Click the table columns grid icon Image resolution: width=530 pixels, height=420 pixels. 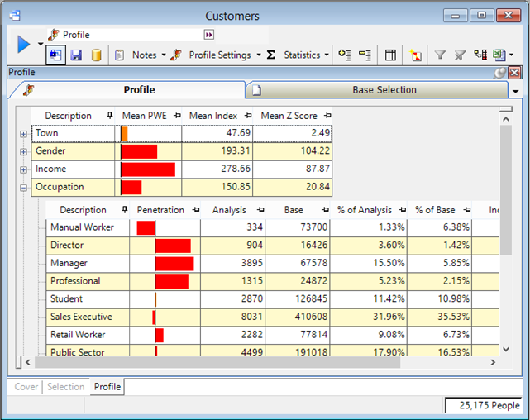(391, 55)
